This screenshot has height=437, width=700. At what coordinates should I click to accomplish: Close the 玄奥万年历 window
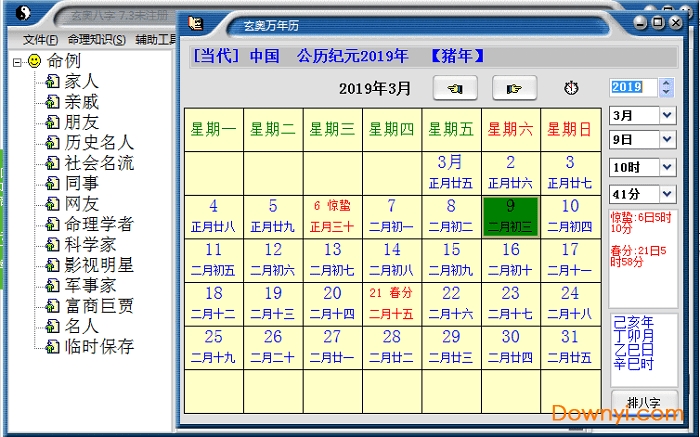(x=676, y=22)
